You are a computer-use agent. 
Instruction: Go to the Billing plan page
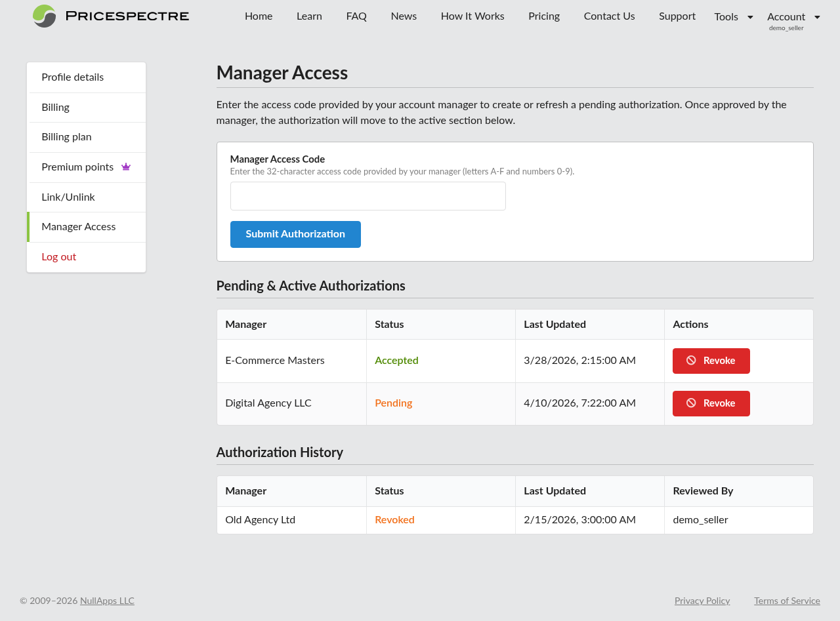66,137
